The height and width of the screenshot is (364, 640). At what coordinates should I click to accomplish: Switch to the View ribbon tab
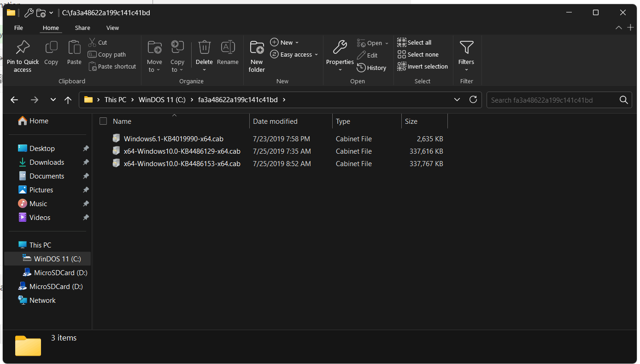(112, 28)
